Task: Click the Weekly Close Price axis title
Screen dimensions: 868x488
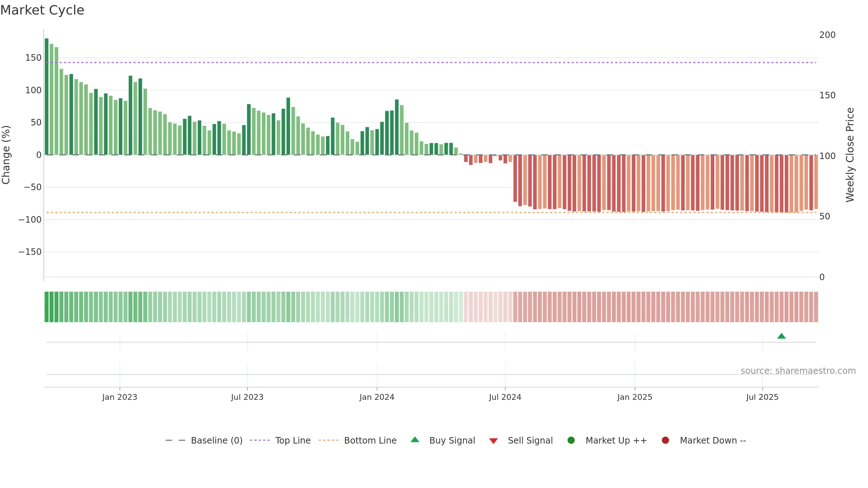Action: click(x=850, y=155)
